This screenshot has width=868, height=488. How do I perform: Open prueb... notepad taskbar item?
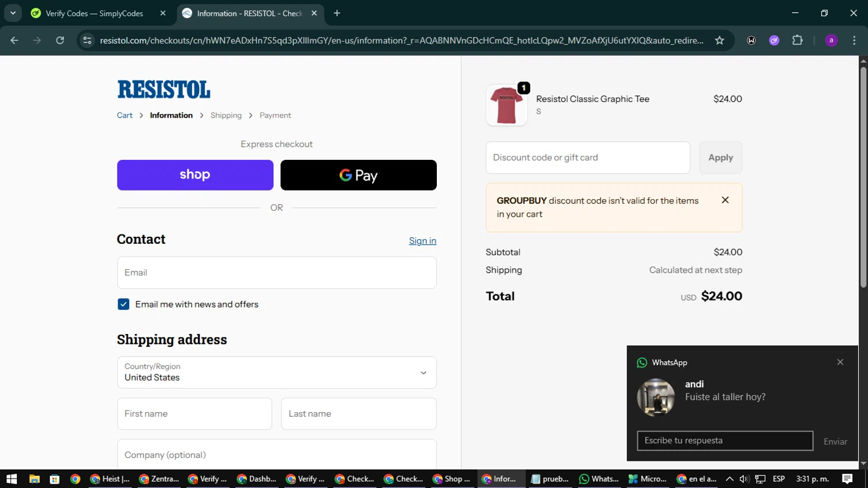click(x=550, y=479)
